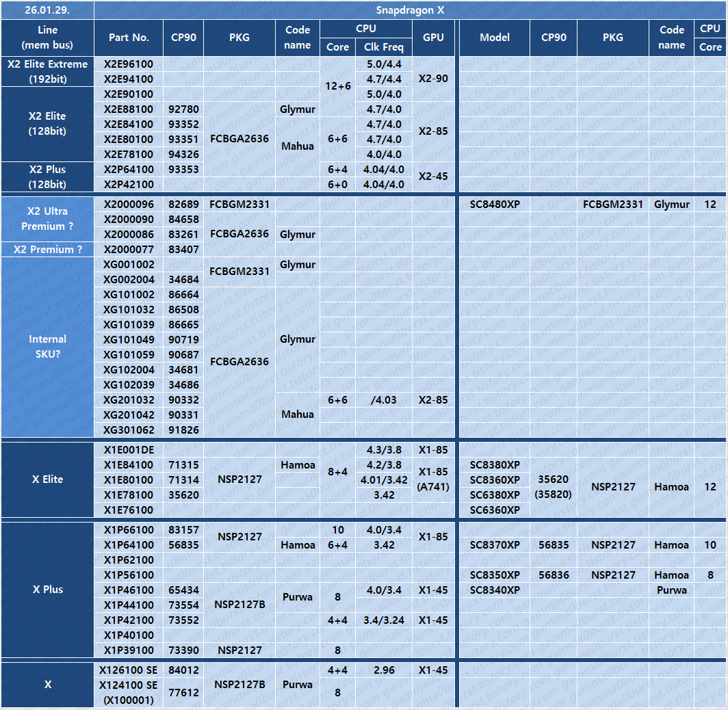Select the 12+6 core cell

click(337, 86)
